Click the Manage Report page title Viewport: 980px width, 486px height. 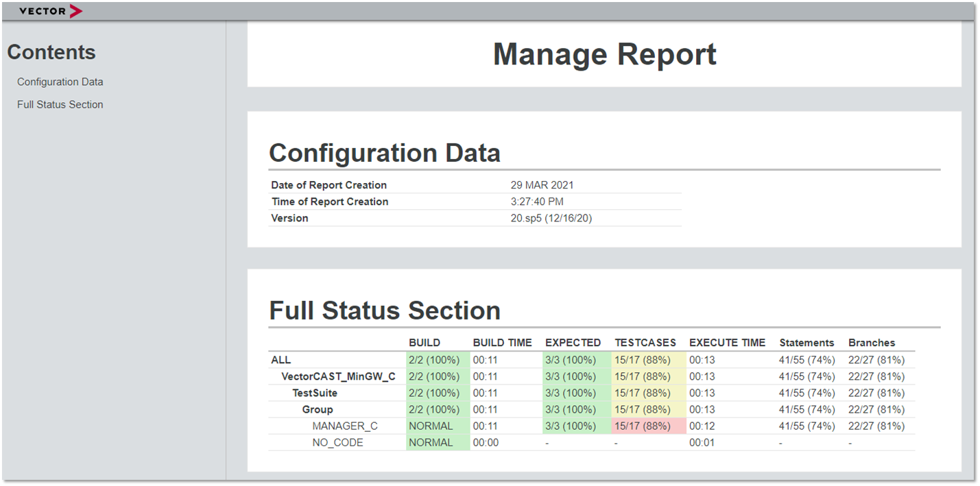pyautogui.click(x=604, y=54)
